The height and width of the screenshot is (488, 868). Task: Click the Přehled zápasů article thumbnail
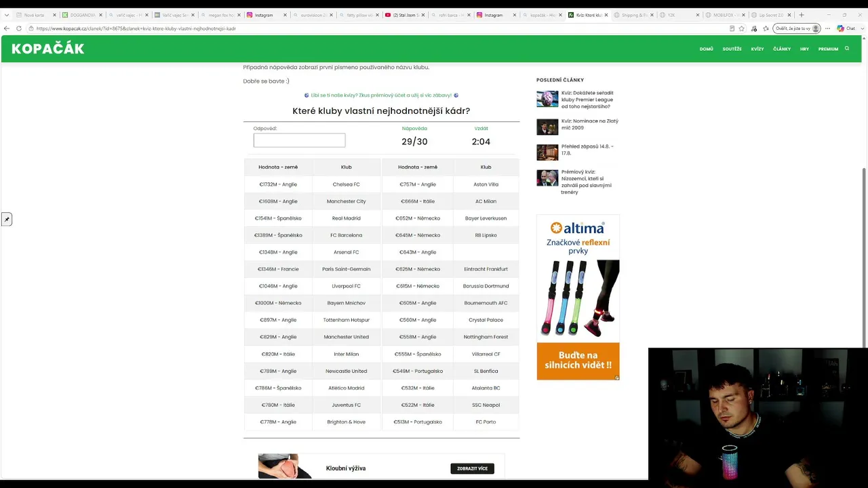point(547,152)
